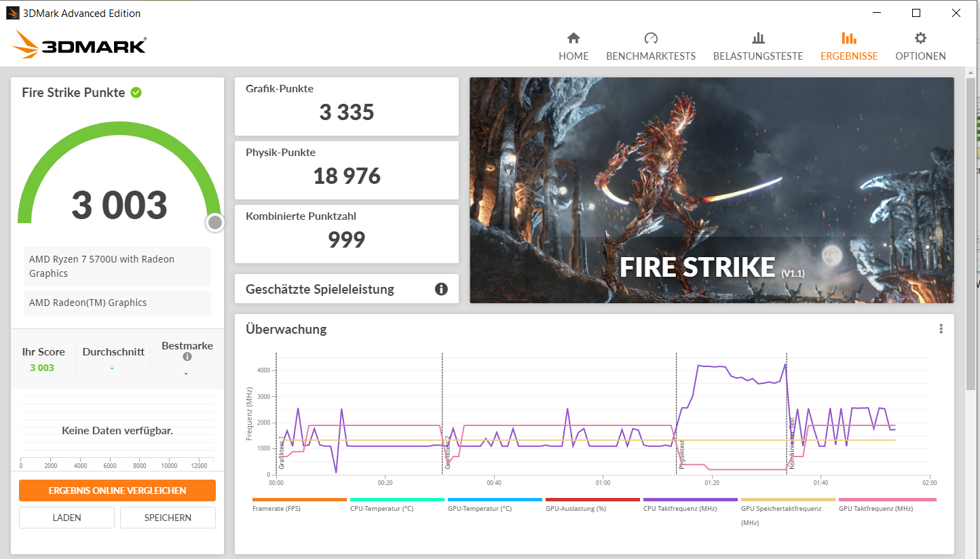Click the gray score gauge end marker

pyautogui.click(x=215, y=223)
